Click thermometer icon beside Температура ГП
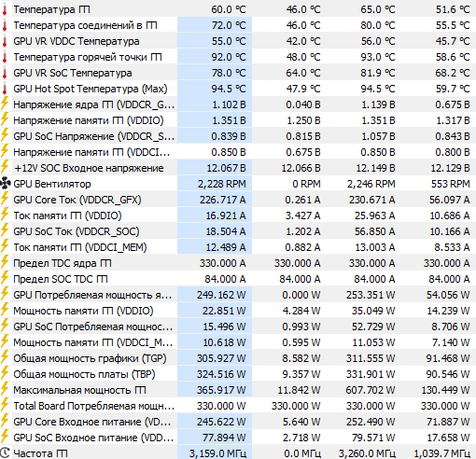Image resolution: width=476 pixels, height=459 pixels. pos(5,9)
